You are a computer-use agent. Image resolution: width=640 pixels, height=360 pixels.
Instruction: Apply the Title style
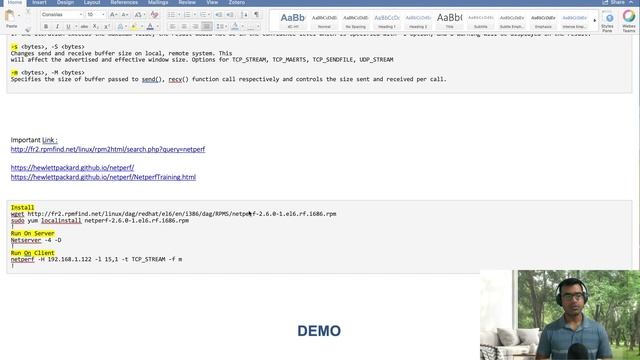(x=449, y=21)
